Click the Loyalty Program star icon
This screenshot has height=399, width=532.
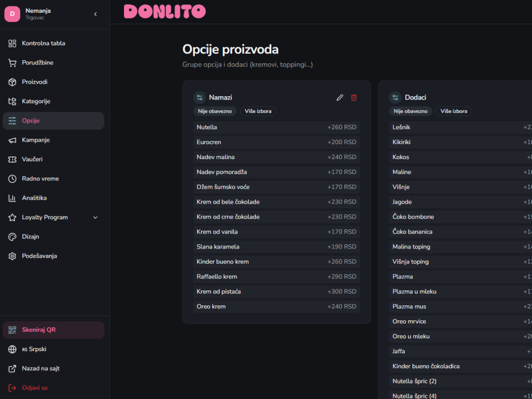point(12,218)
